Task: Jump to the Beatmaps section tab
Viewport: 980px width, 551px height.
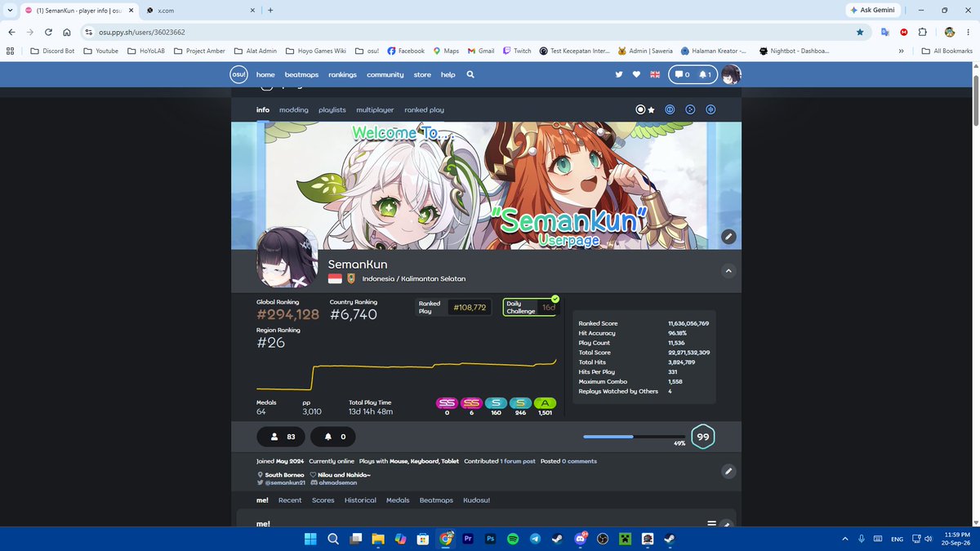Action: 436,500
